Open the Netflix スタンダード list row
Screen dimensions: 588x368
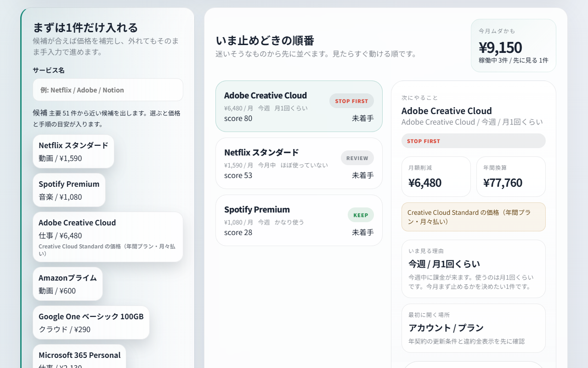click(x=299, y=163)
